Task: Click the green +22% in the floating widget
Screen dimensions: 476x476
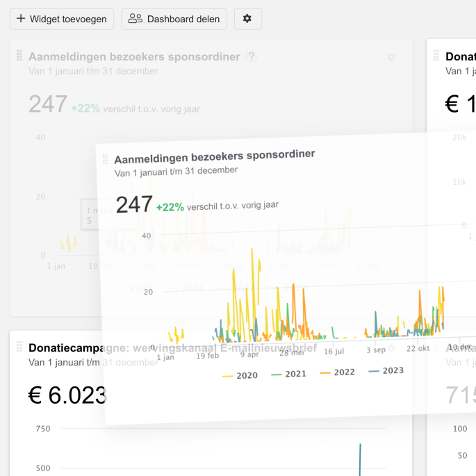Action: (x=170, y=207)
